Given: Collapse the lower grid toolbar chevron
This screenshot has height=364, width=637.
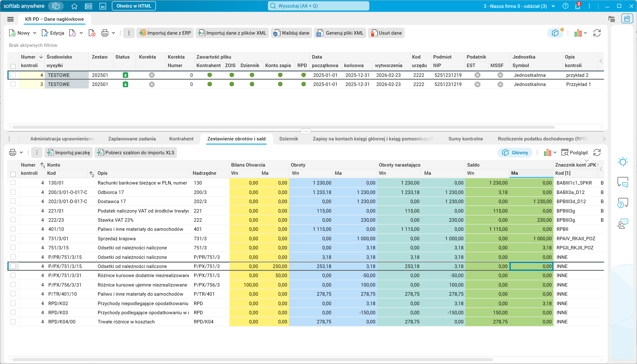Looking at the screenshot, I should click(x=586, y=161).
